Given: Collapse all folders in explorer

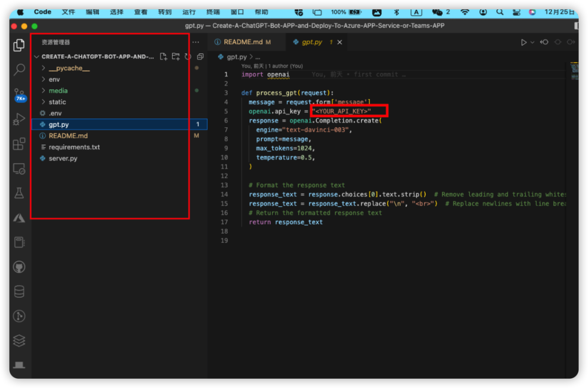Looking at the screenshot, I should pyautogui.click(x=200, y=57).
